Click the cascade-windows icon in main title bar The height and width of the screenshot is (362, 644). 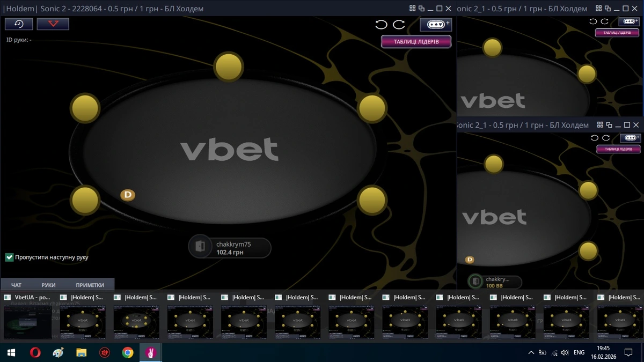point(421,9)
